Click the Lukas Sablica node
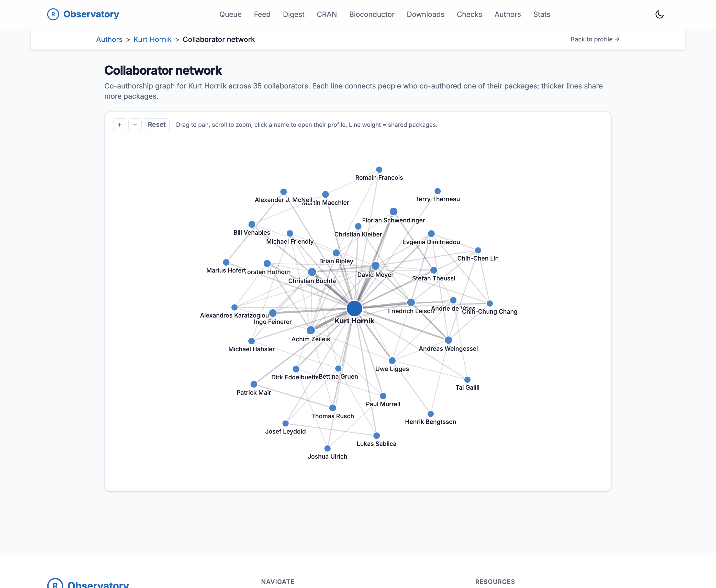The width and height of the screenshot is (716, 588). [377, 436]
